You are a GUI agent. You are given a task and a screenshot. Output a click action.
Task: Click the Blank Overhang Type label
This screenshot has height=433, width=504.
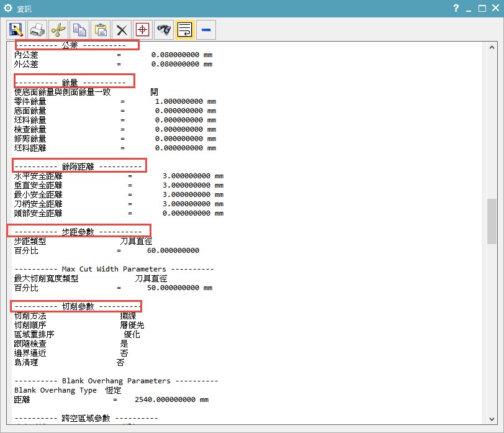click(55, 390)
